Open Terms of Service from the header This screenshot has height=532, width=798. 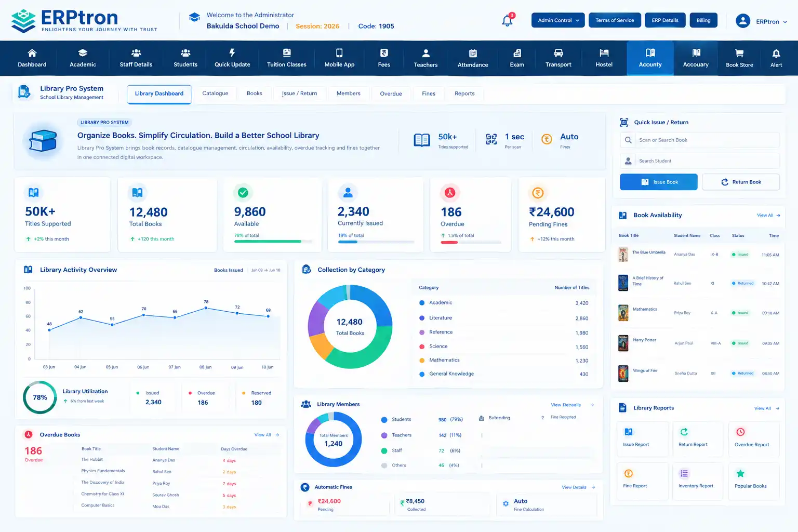pyautogui.click(x=615, y=20)
